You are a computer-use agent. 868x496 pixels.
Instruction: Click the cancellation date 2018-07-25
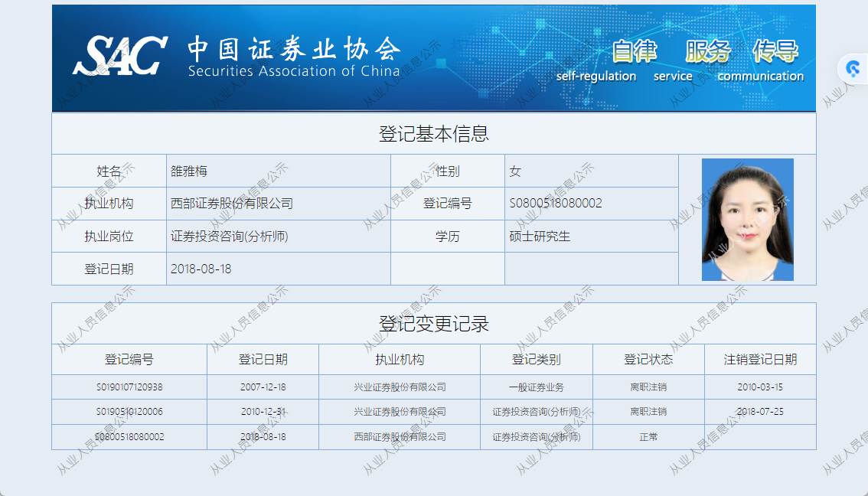tap(760, 412)
